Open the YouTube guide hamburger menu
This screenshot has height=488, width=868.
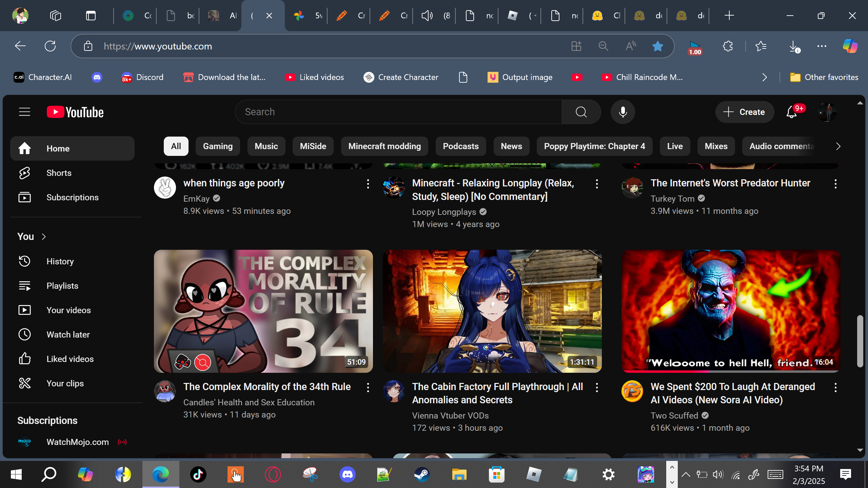(x=24, y=112)
